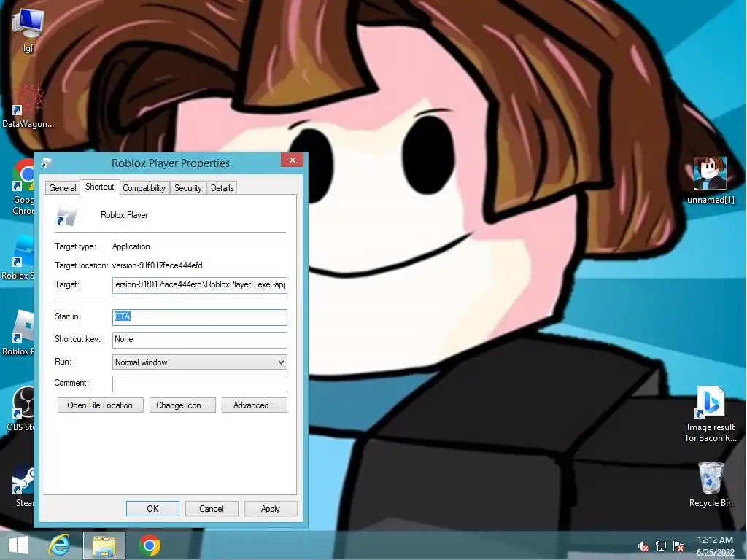Click into the Target field
Image resolution: width=747 pixels, height=560 pixels.
(x=200, y=285)
